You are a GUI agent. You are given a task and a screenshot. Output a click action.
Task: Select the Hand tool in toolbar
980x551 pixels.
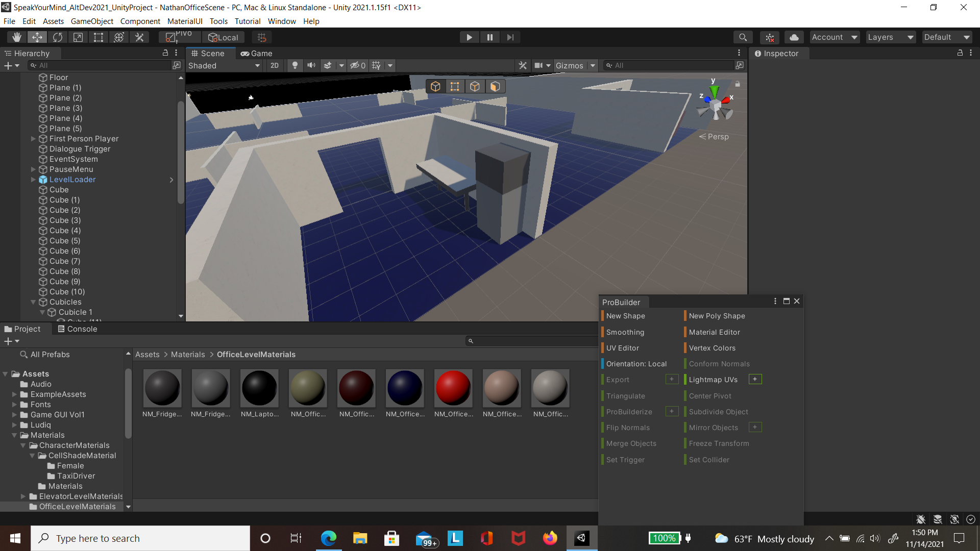(x=17, y=37)
